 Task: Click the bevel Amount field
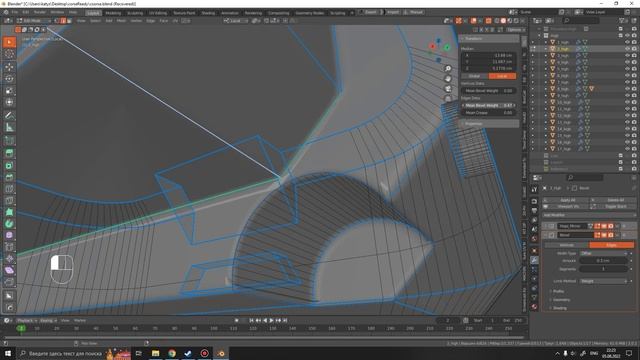(x=603, y=260)
